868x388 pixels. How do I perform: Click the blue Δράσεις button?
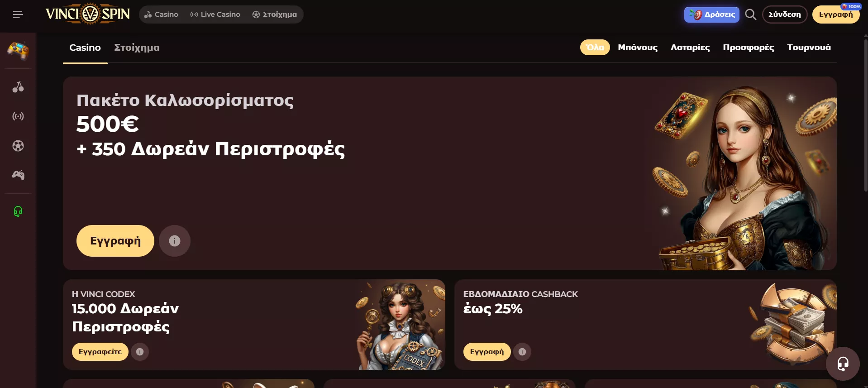pos(712,14)
